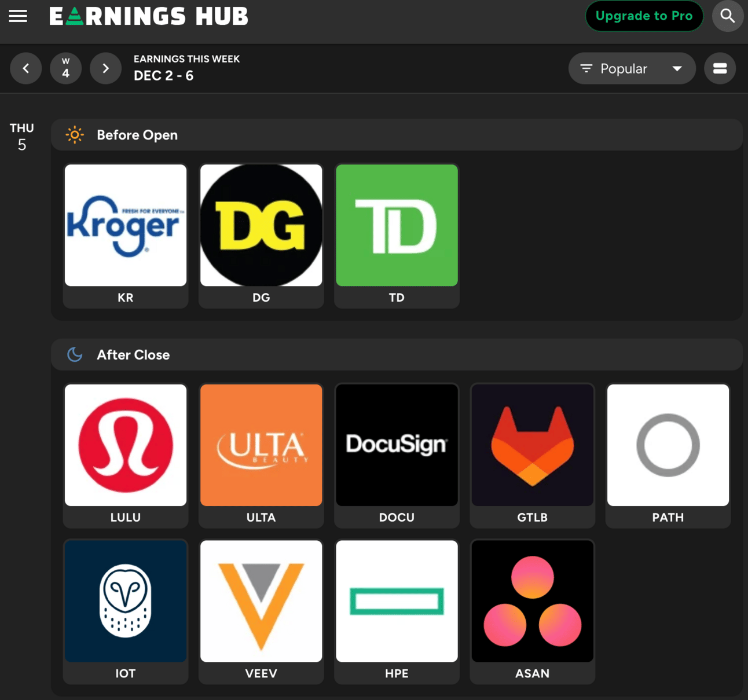Open the Veeva V logo tile
This screenshot has height=700, width=748.
tap(261, 601)
